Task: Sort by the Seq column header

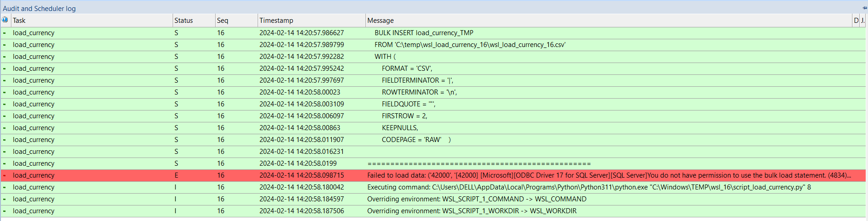Action: pyautogui.click(x=237, y=21)
